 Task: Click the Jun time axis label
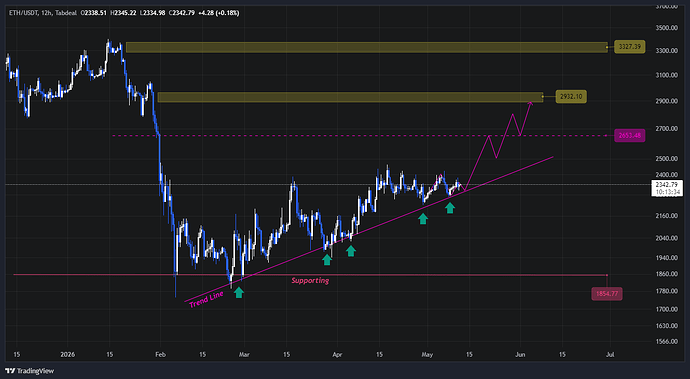(x=520, y=354)
